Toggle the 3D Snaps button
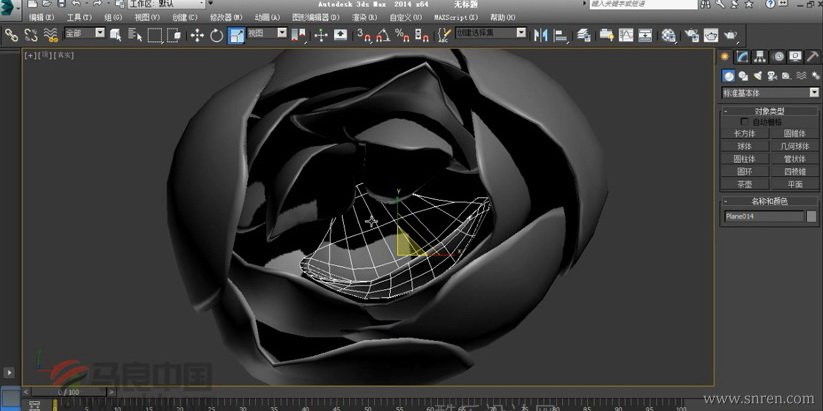Viewport: 823px width, 411px height. tap(366, 35)
